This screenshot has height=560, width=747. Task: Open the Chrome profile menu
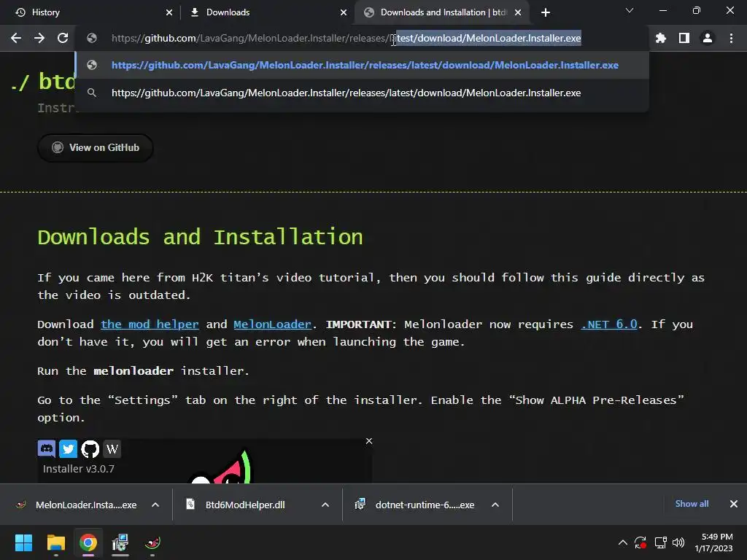[708, 38]
